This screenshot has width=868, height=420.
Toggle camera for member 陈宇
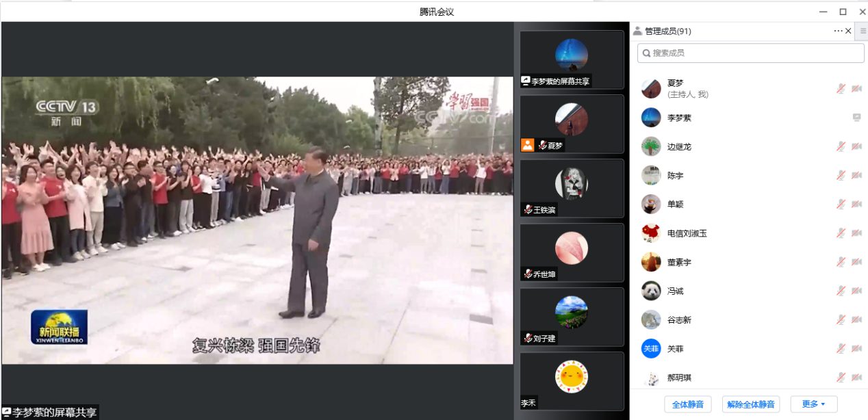tap(856, 175)
